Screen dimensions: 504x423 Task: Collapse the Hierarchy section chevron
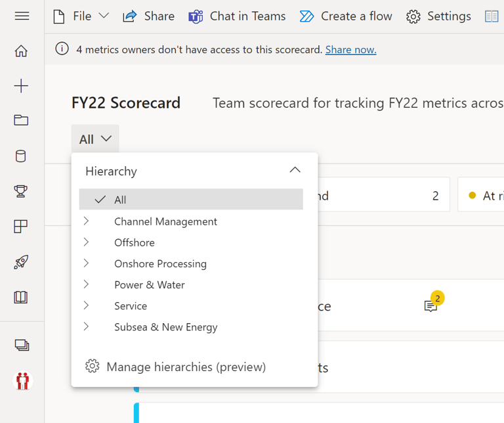295,170
